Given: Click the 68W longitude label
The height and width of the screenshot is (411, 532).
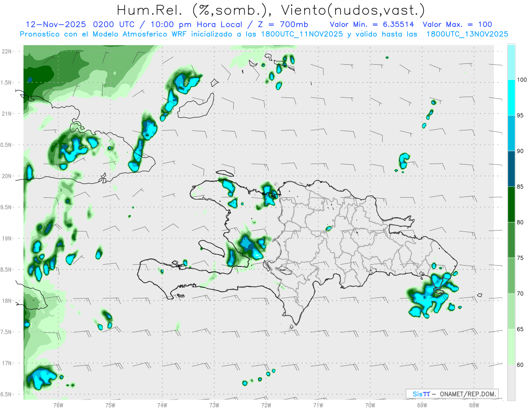Looking at the screenshot, I should [474, 405].
